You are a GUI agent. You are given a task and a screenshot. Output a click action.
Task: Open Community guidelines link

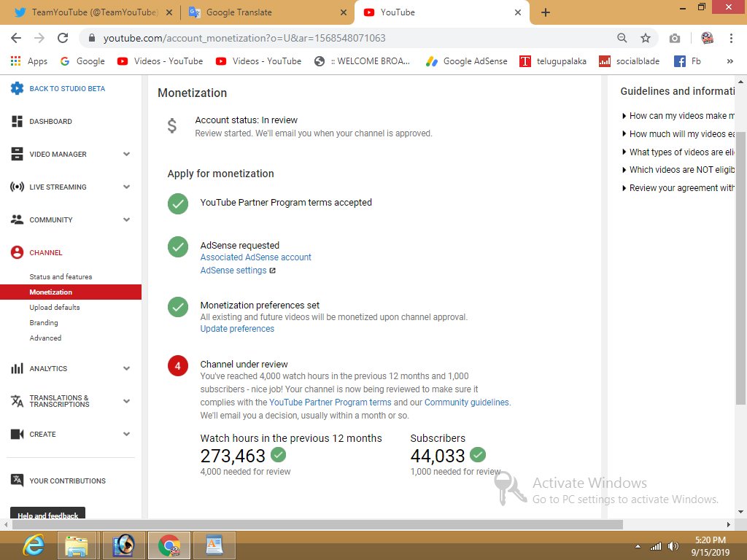pyautogui.click(x=466, y=402)
